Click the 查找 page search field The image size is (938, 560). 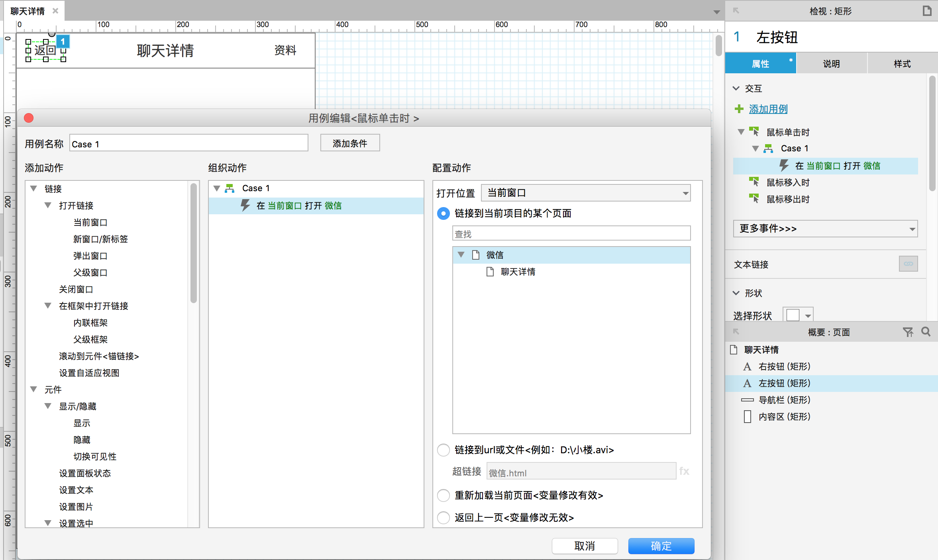tap(571, 234)
